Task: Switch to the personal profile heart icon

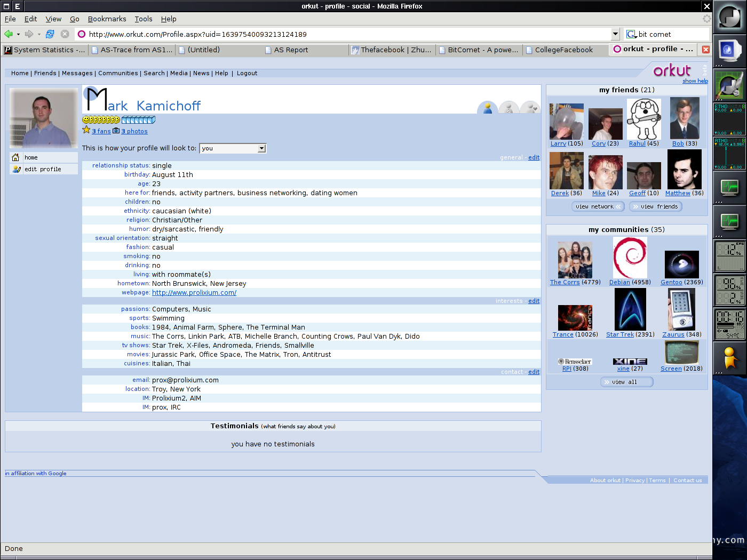Action: [x=530, y=108]
